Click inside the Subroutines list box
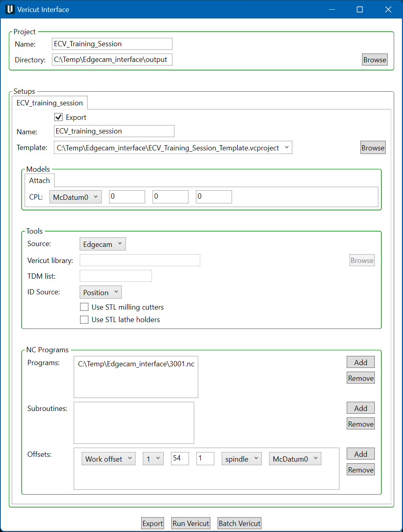Viewport: 403px width, 532px height. [134, 423]
